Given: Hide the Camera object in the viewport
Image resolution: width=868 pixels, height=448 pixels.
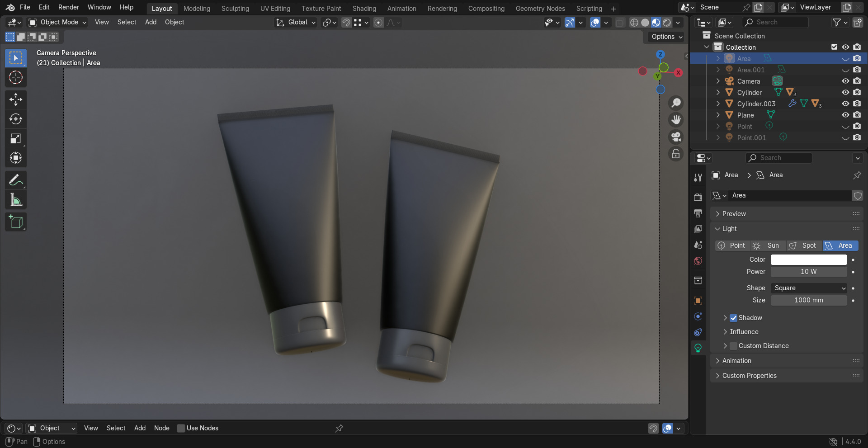Looking at the screenshot, I should (x=845, y=81).
